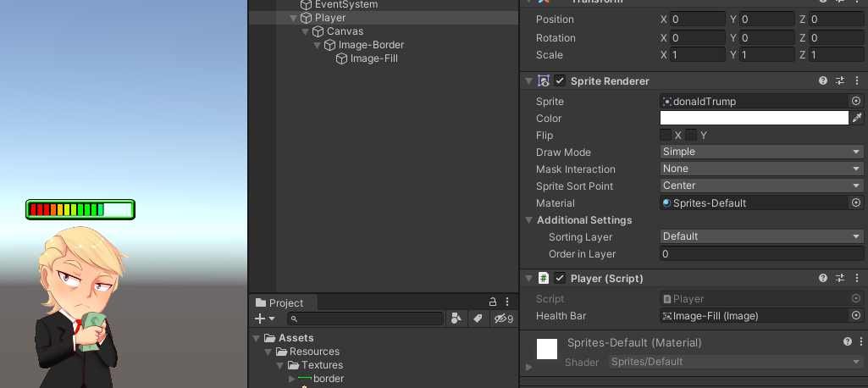Search assets by type icon
868x388 pixels.
pyautogui.click(x=456, y=319)
